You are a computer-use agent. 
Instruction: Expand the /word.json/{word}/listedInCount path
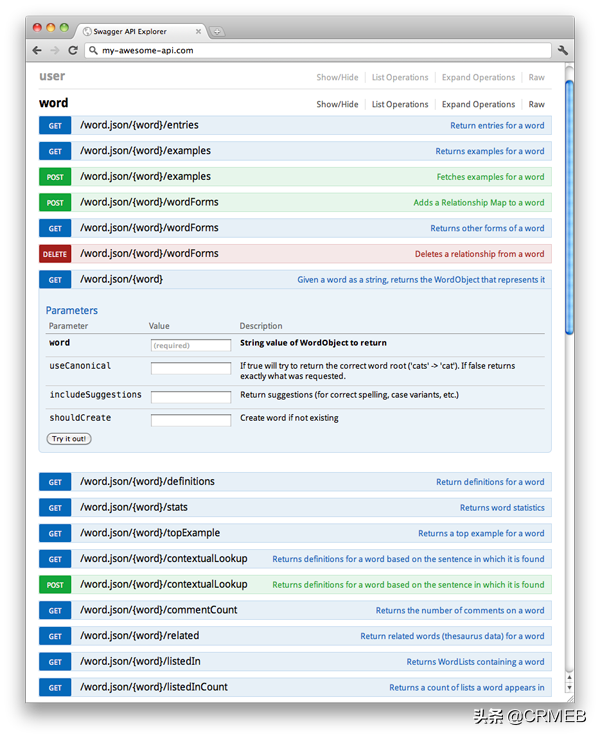(x=154, y=687)
